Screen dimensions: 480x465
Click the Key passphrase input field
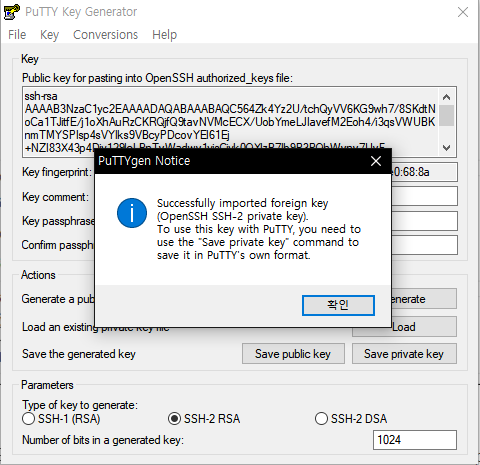424,221
